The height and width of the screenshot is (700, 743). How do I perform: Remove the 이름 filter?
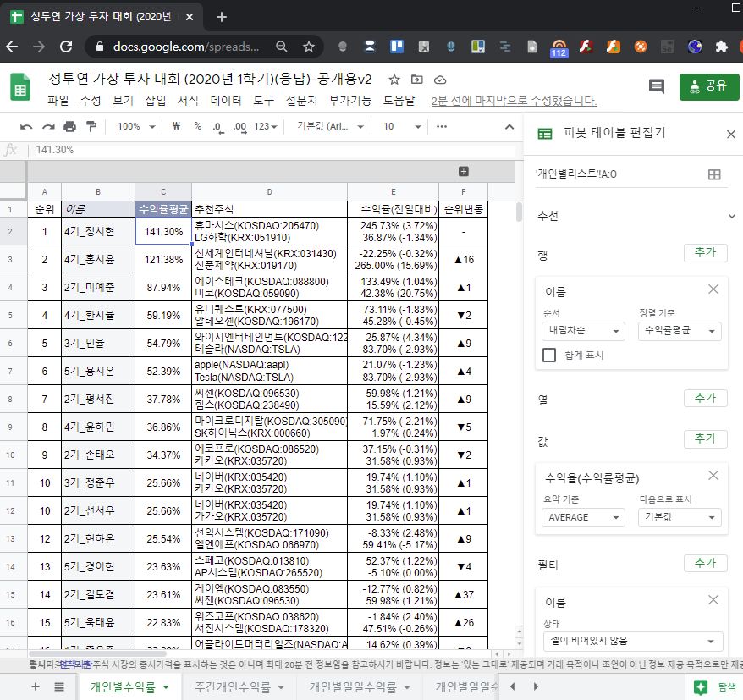713,600
